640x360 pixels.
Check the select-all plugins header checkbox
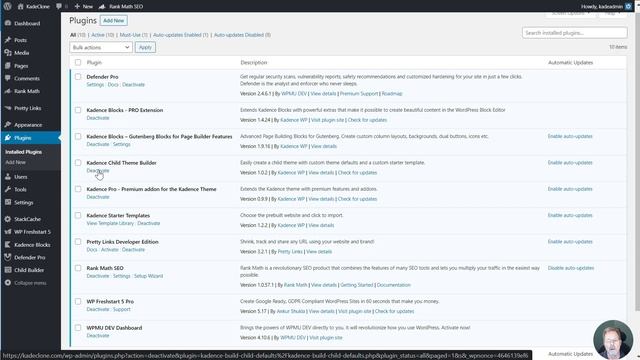tap(78, 62)
